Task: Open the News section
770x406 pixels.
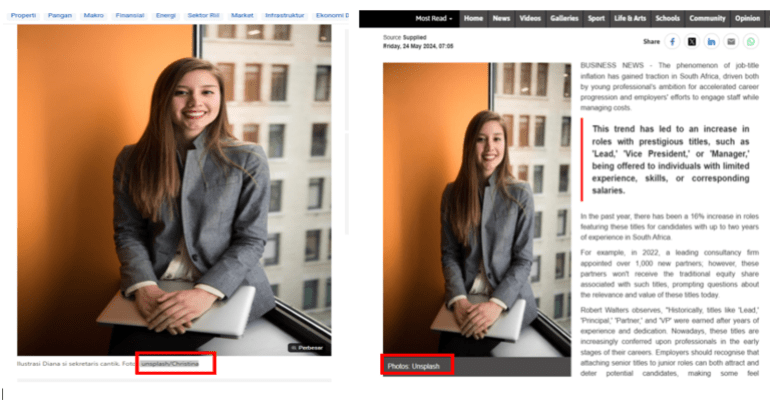Action: (501, 18)
